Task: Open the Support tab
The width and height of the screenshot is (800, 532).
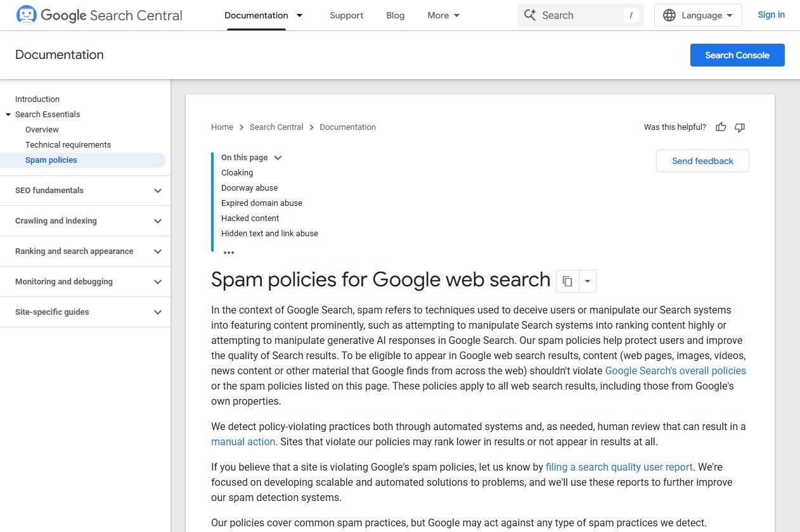Action: pyautogui.click(x=347, y=15)
